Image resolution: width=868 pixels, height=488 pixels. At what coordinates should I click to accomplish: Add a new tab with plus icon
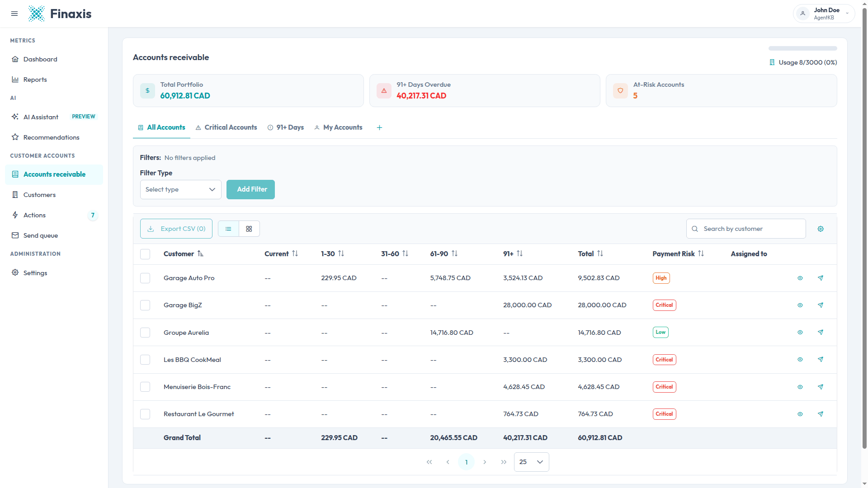pos(379,128)
